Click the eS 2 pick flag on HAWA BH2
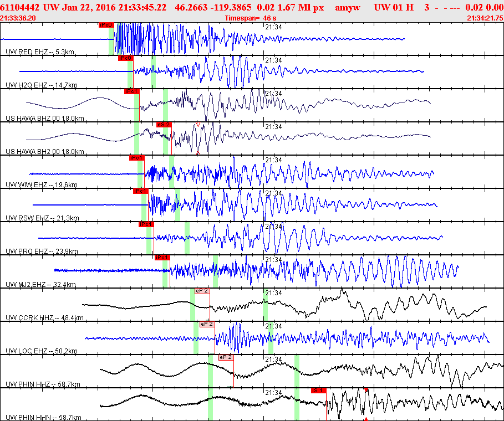Image resolution: width=504 pixels, height=421 pixels. click(164, 125)
